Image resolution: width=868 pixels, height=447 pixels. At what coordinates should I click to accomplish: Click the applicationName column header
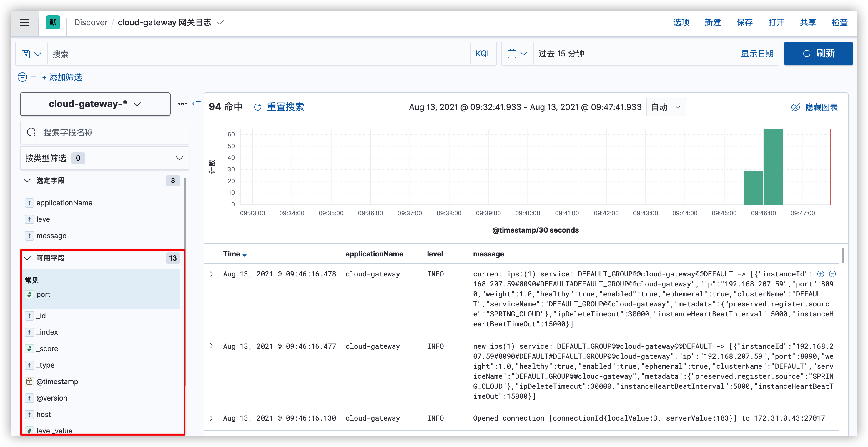[374, 254]
